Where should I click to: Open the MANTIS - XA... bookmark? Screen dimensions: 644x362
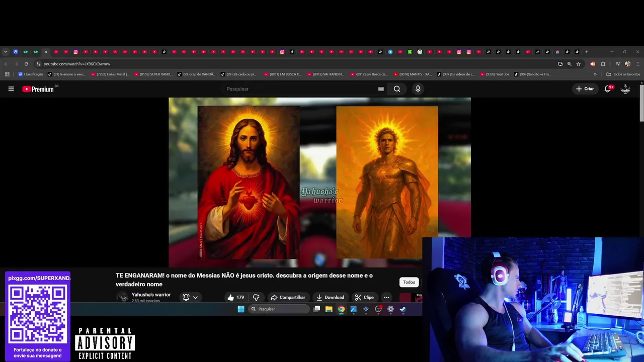point(413,74)
